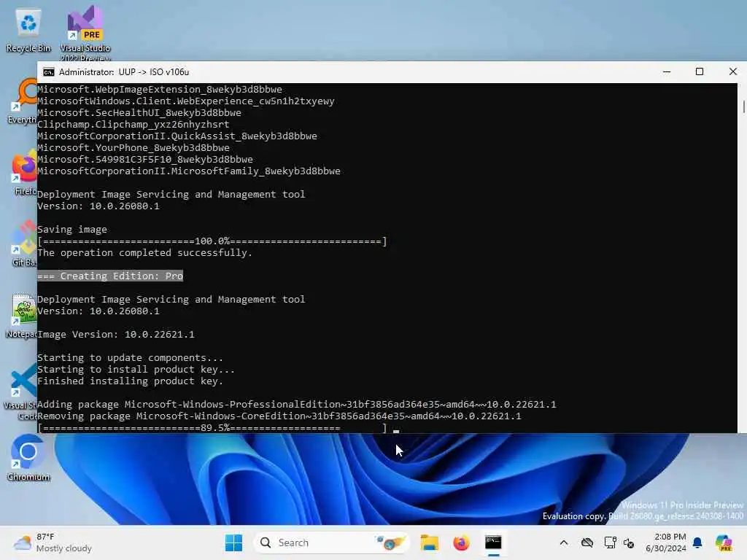The image size is (747, 560).
Task: Click 'Image Version: 10.0.22621.1' text
Action: (x=116, y=334)
